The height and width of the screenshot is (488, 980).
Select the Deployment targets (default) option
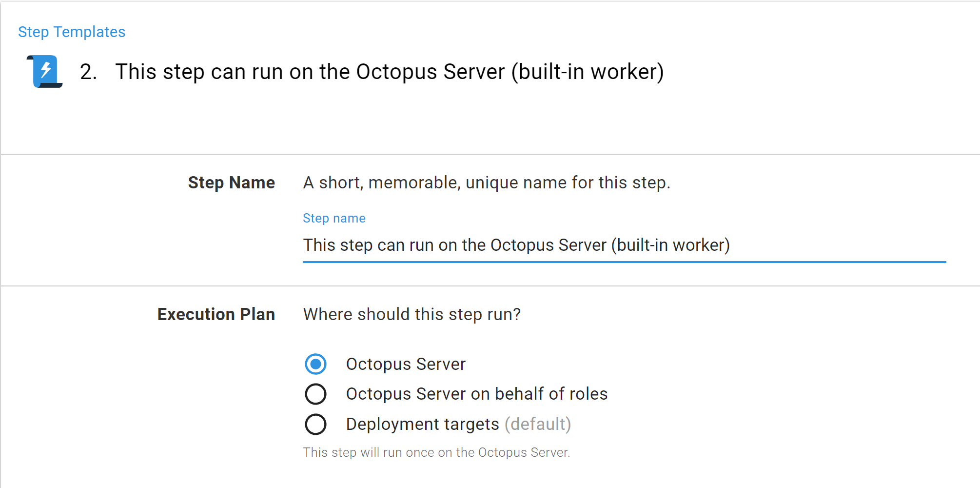(315, 424)
